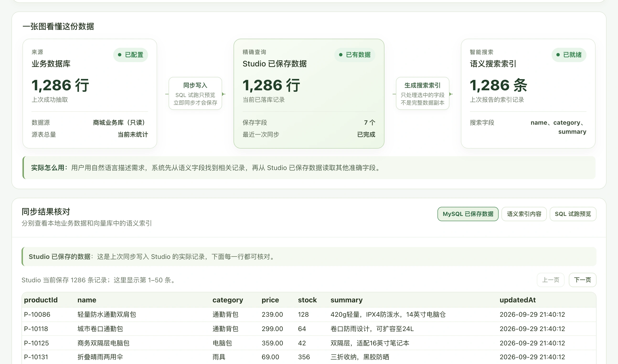Click price value 239.00
The image size is (618, 364).
click(272, 315)
